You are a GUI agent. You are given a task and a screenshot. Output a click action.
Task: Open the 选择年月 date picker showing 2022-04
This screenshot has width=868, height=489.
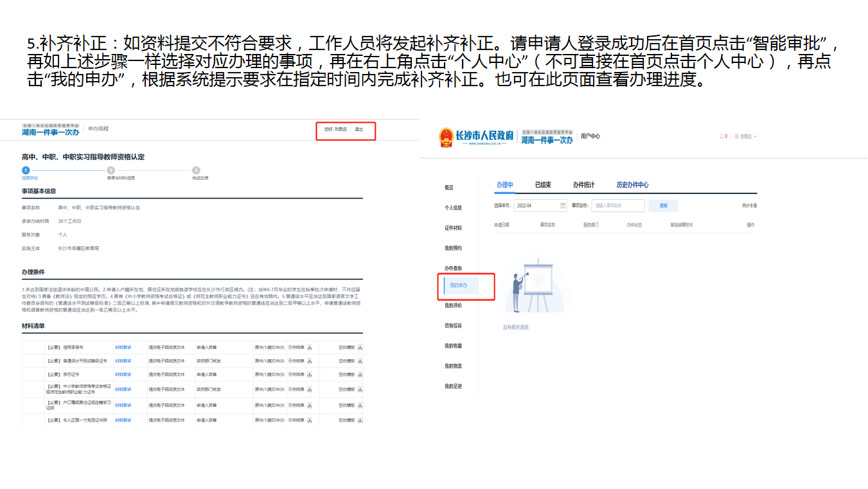tap(540, 206)
